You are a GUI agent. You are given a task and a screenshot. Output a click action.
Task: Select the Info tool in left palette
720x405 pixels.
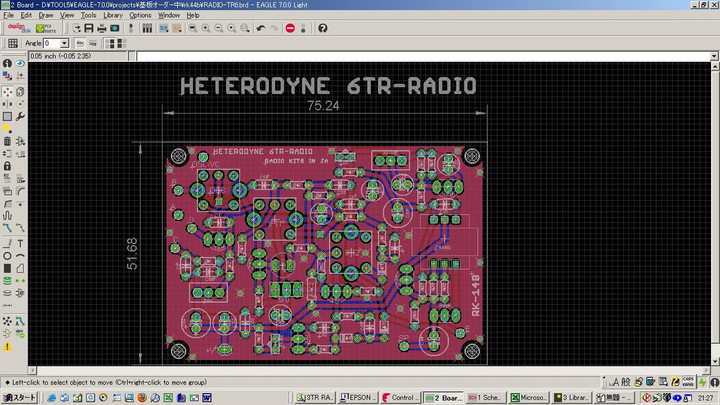(x=7, y=63)
